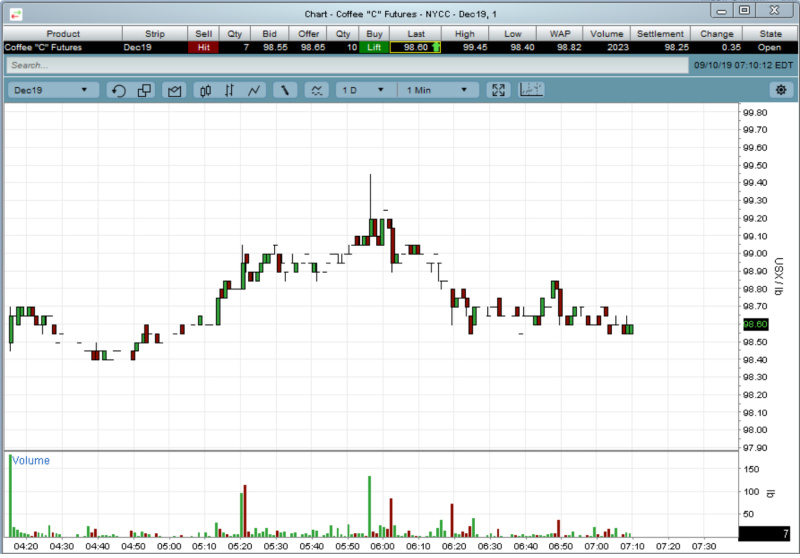Click the current price marker 98.60 on axis
The height and width of the screenshot is (558, 800).
[x=755, y=324]
